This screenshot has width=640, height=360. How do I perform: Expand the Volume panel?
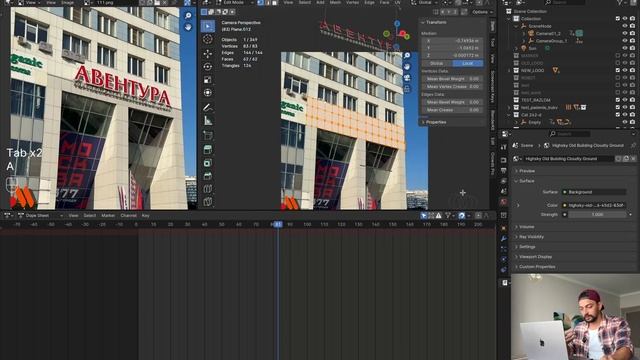tap(527, 227)
